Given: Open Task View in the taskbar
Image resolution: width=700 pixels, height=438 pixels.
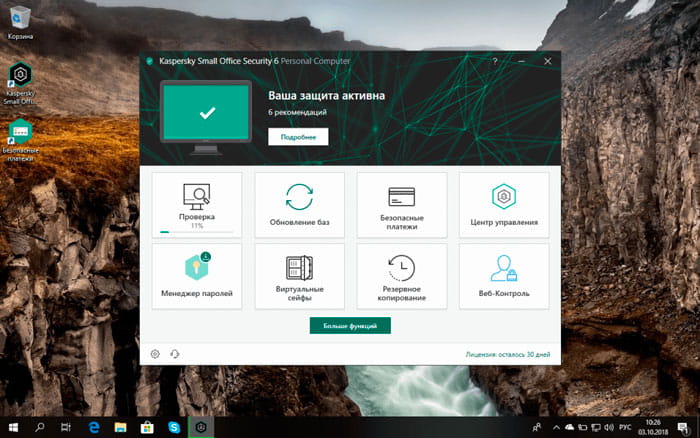Looking at the screenshot, I should click(x=66, y=427).
